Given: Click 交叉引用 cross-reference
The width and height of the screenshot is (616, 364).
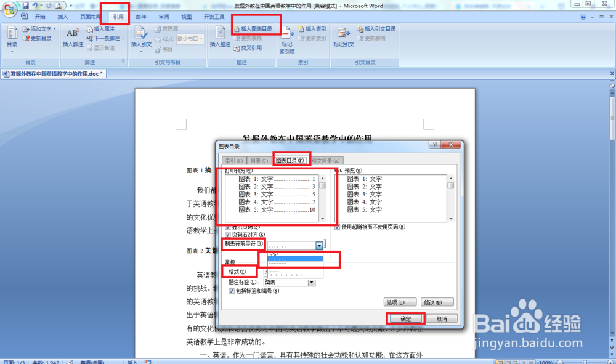Looking at the screenshot, I should (248, 48).
